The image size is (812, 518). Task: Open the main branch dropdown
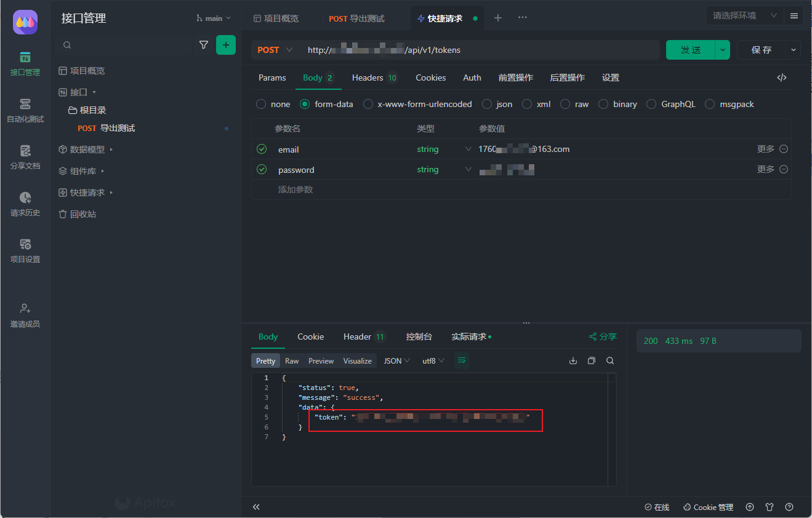click(x=214, y=18)
